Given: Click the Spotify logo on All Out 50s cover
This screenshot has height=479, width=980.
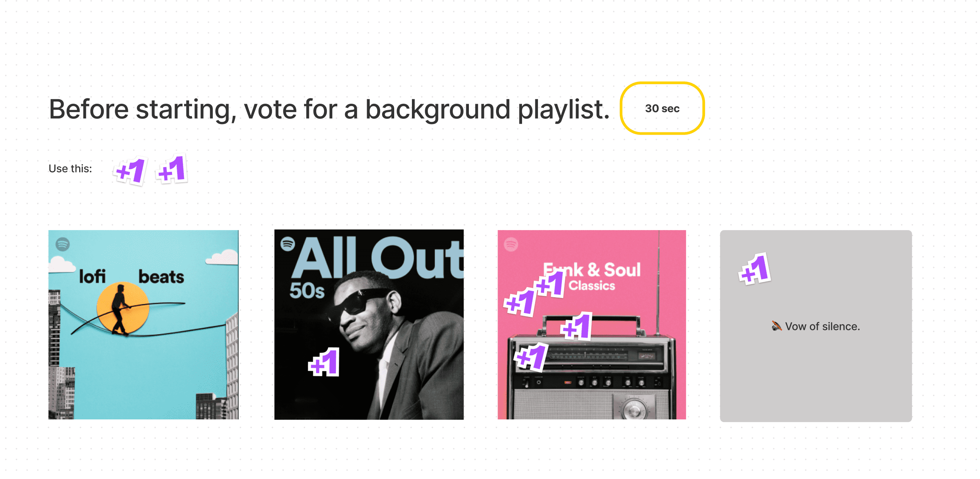Looking at the screenshot, I should [x=287, y=244].
